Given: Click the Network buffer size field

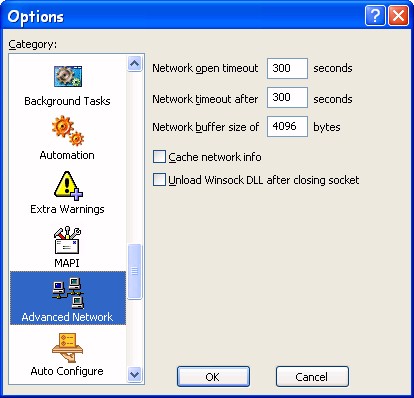Looking at the screenshot, I should point(287,126).
